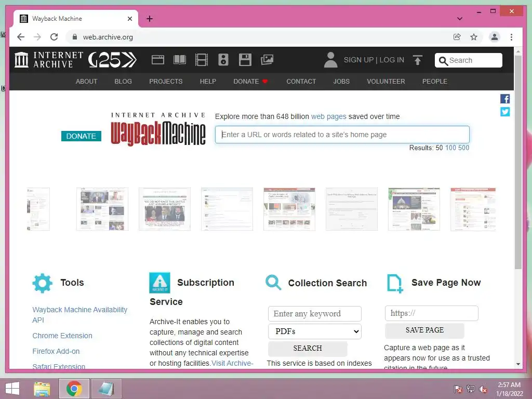Open the JOBS menu item
The image size is (532, 399).
click(341, 82)
